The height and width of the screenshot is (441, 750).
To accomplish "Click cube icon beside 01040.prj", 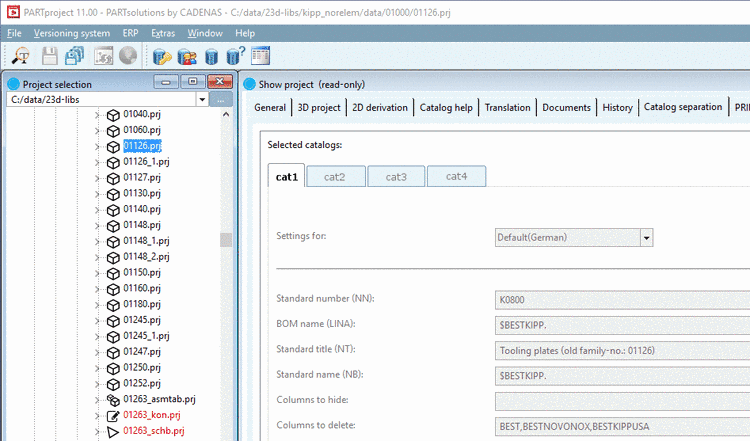I will (113, 115).
